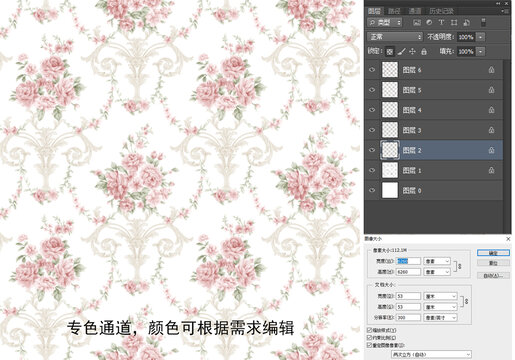Click lock icon on 图层 1 row
Viewport: 515px width, 360px height.
491,170
